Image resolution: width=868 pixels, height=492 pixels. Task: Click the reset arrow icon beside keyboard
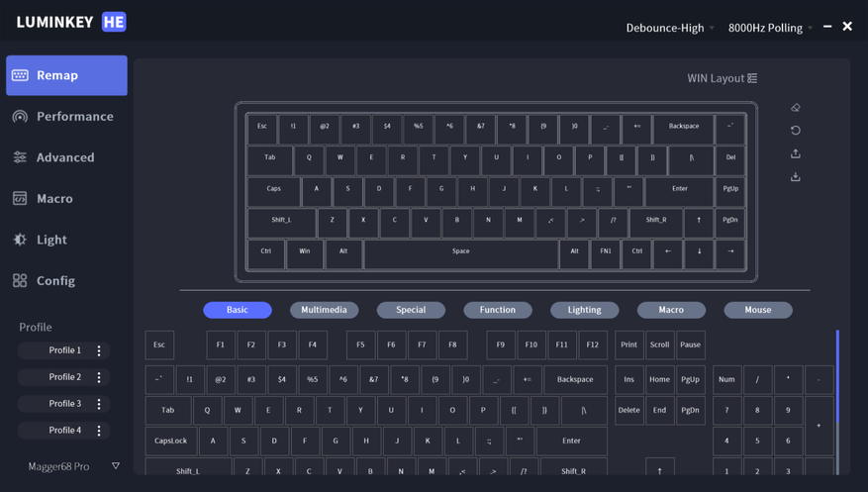point(796,131)
